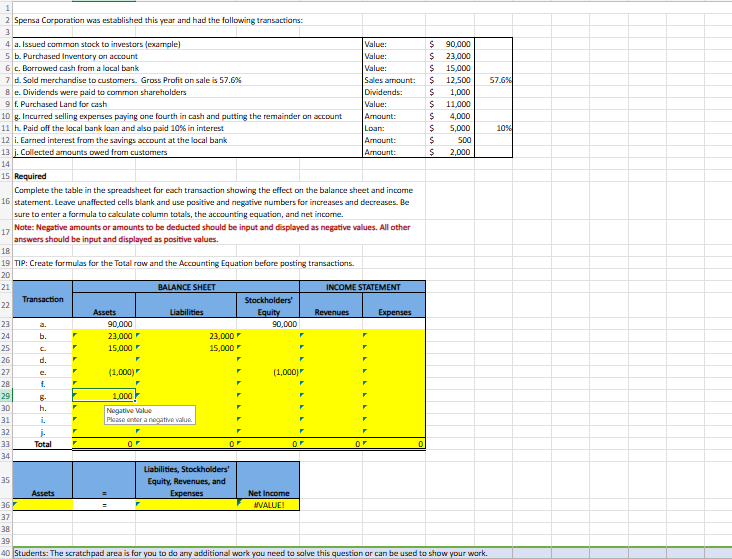Select the 11,000 land value cell
This screenshot has height=559, width=732.
click(x=450, y=104)
